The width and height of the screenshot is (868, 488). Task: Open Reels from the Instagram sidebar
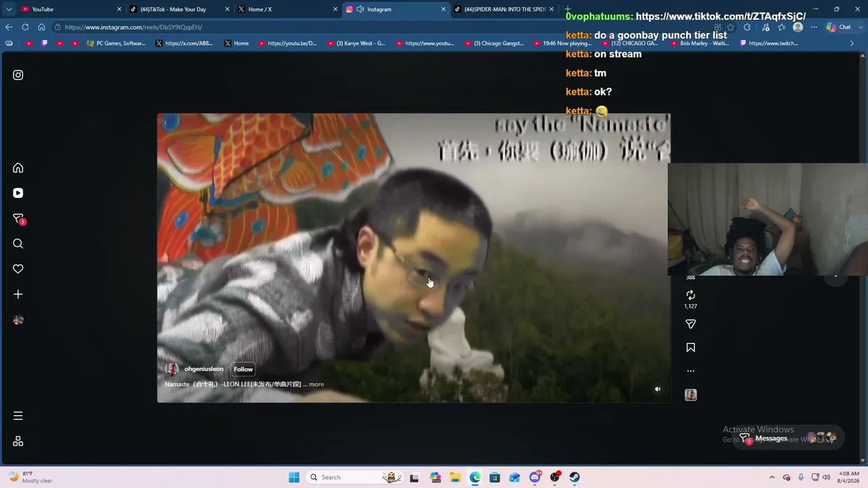click(18, 193)
